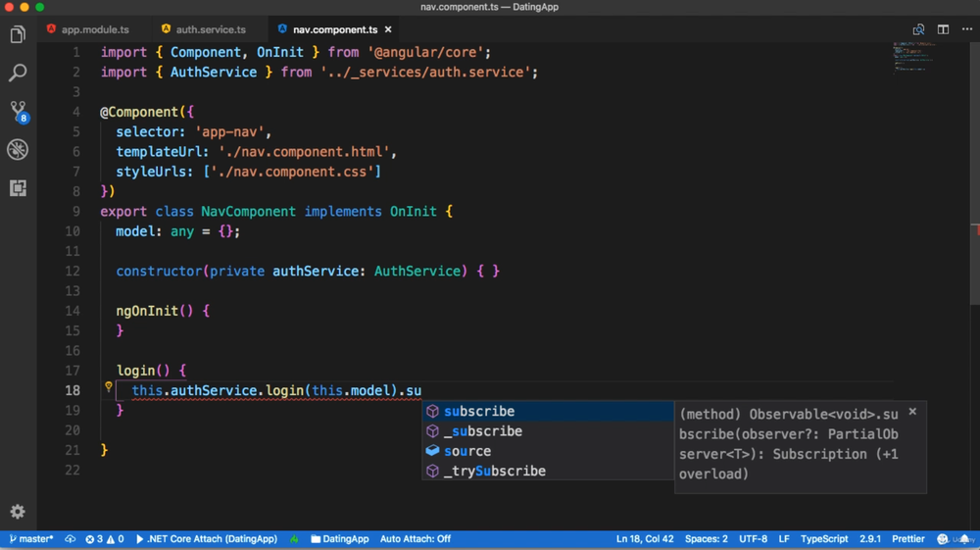The height and width of the screenshot is (550, 980).
Task: Click the templateUrl property on line 6
Action: click(162, 152)
